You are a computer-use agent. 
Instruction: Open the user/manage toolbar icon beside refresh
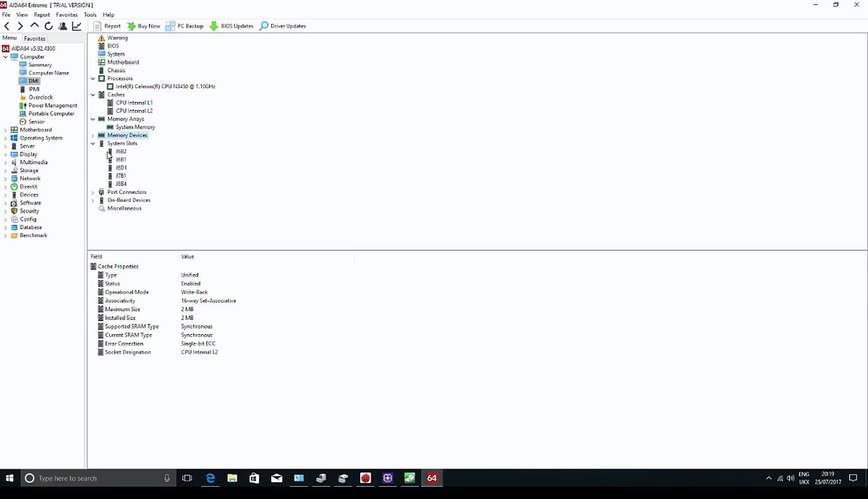63,26
